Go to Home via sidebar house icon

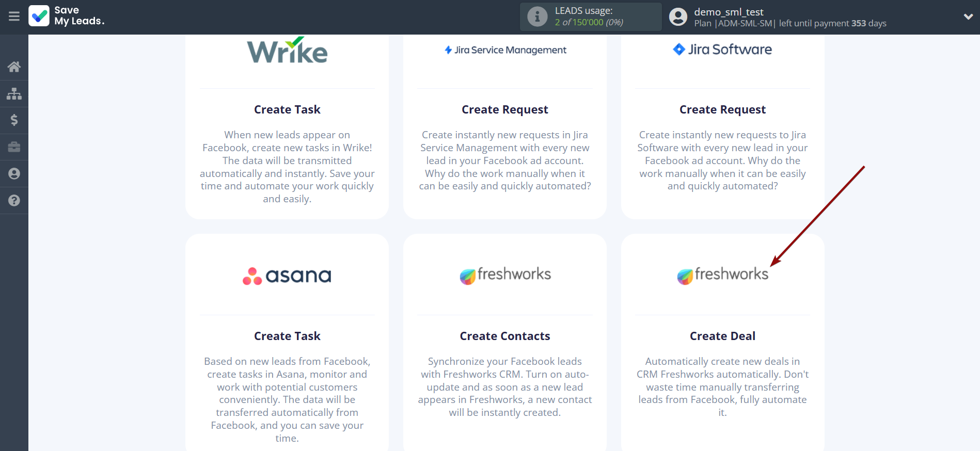(x=14, y=67)
